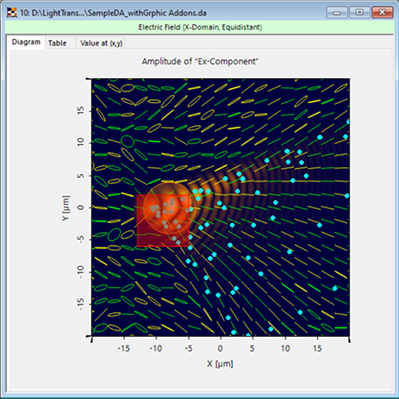Click the cyan diamond point at far right edge

tap(347, 196)
